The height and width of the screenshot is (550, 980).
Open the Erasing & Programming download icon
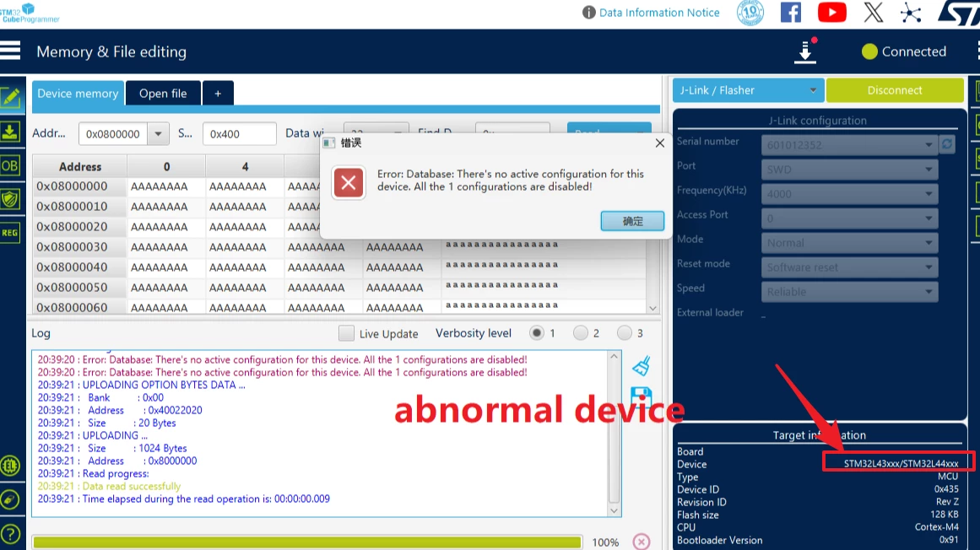click(10, 131)
